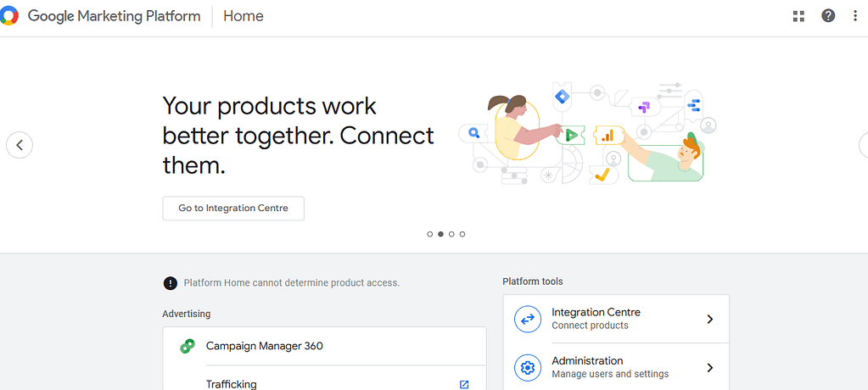The image size is (868, 390).
Task: Click Platform Home cannot determine access message
Action: coord(292,282)
